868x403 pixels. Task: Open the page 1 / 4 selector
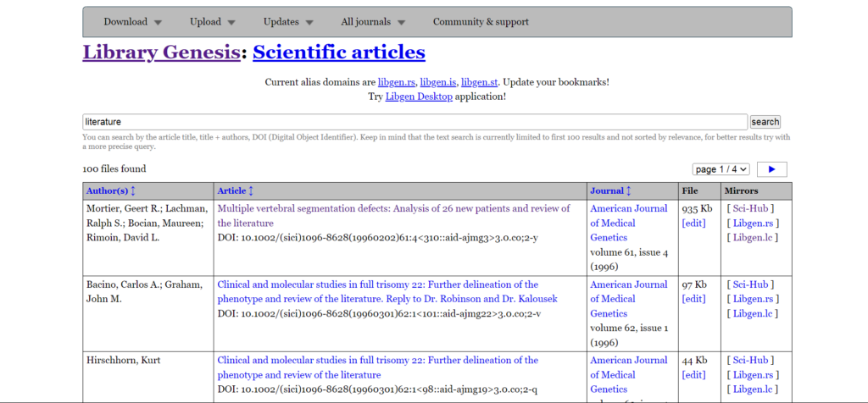click(721, 169)
